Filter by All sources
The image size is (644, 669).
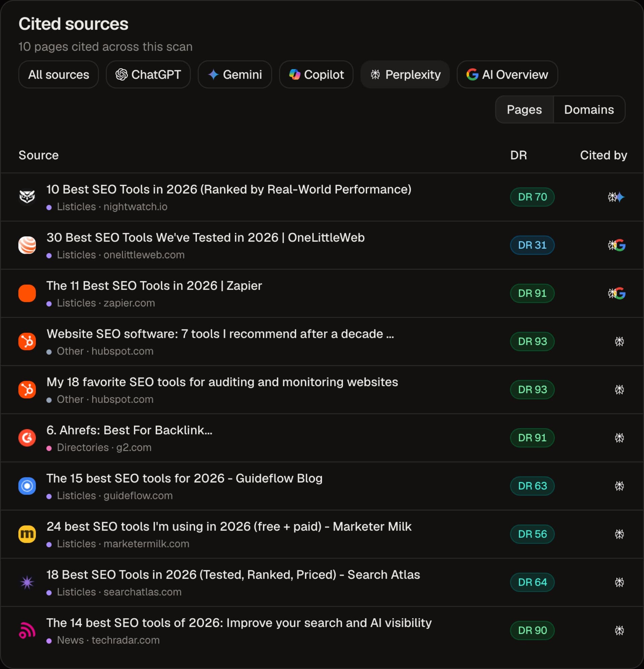tap(58, 75)
